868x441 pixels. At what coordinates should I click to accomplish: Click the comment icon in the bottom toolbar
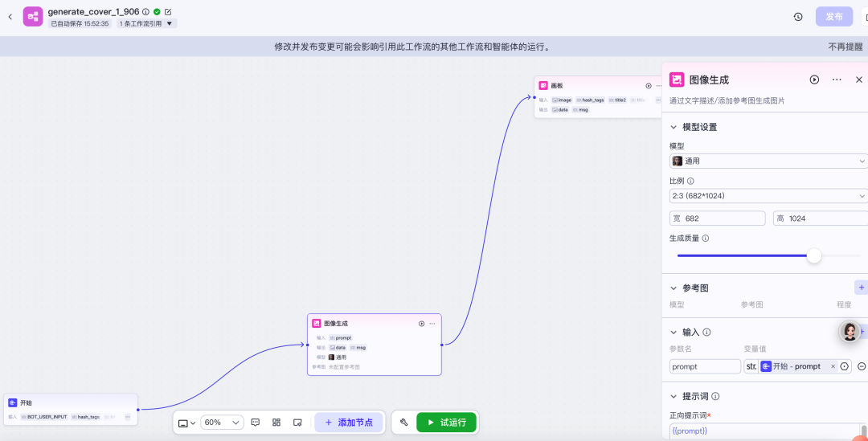pos(256,422)
